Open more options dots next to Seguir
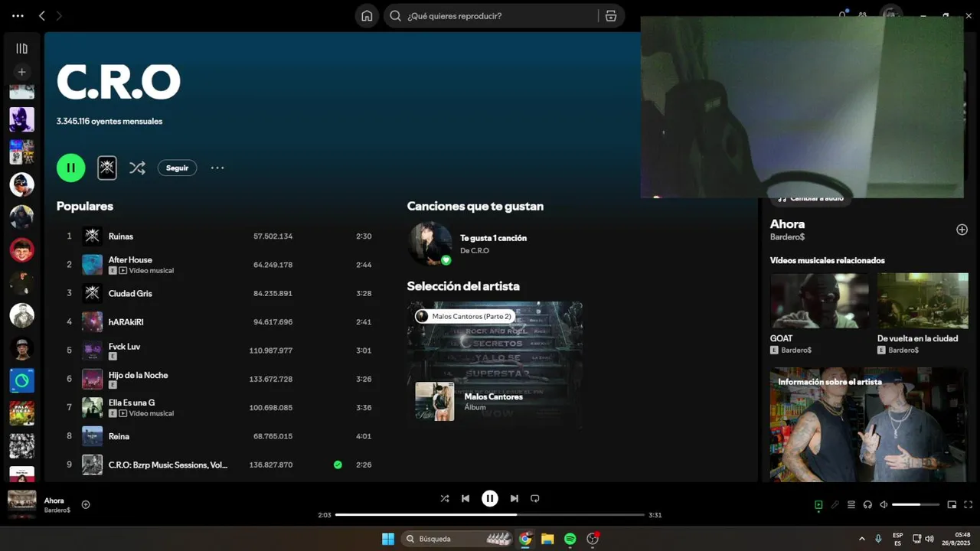Viewport: 980px width, 551px height. pos(217,168)
